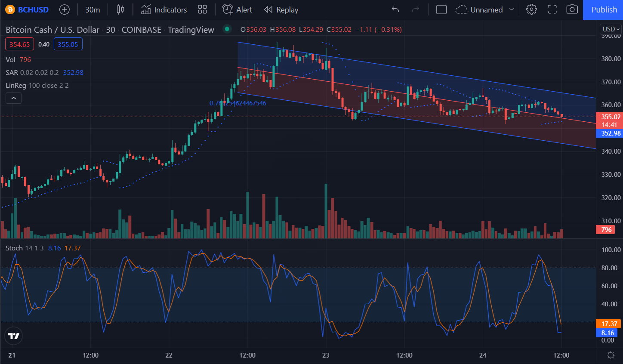Click the 340.00 price axis label

(611, 151)
